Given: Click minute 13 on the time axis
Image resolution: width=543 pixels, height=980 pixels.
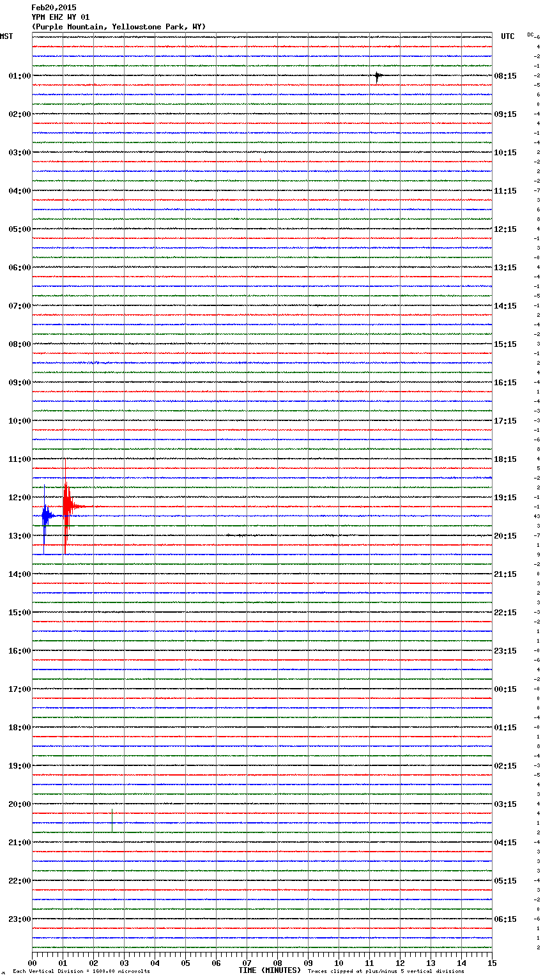Looking at the screenshot, I should click(x=431, y=962).
